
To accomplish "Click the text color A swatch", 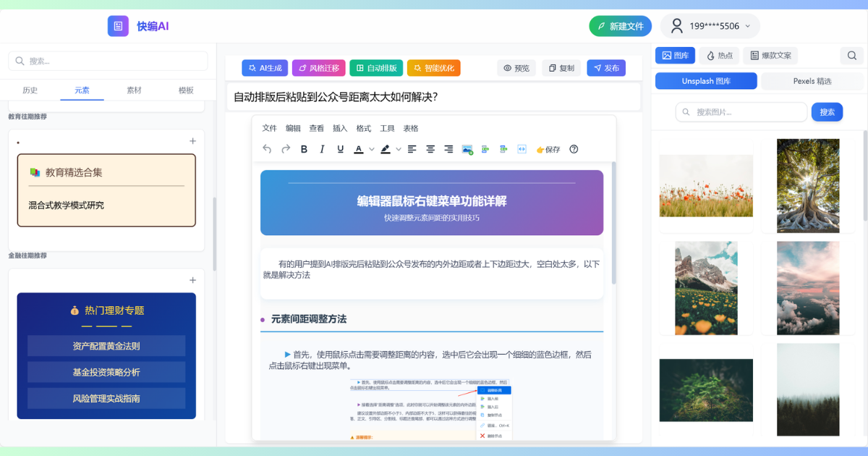I will [x=359, y=149].
